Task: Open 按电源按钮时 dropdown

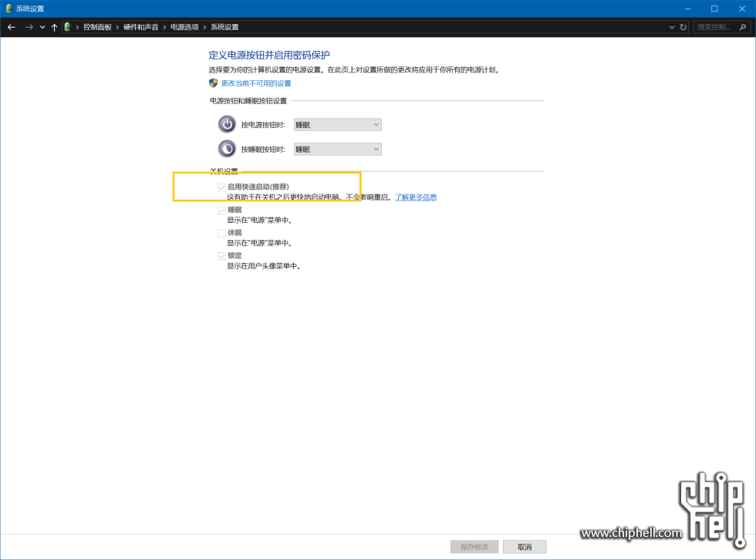Action: [x=338, y=125]
